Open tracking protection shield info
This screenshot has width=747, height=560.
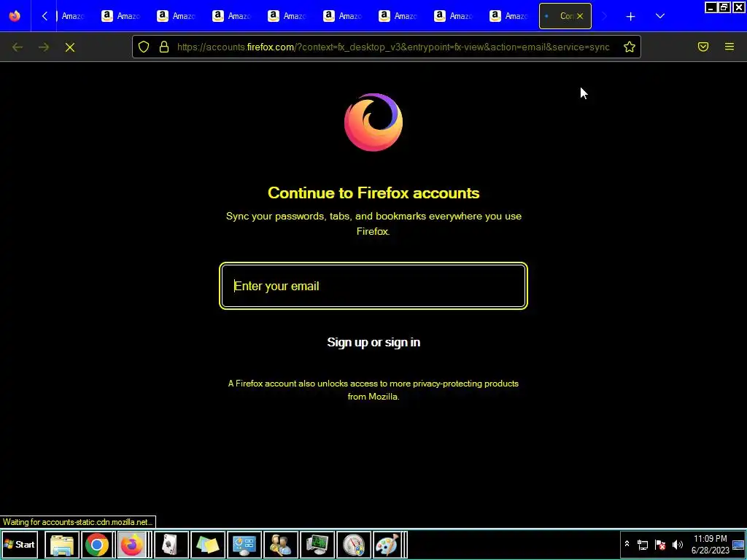(x=144, y=47)
